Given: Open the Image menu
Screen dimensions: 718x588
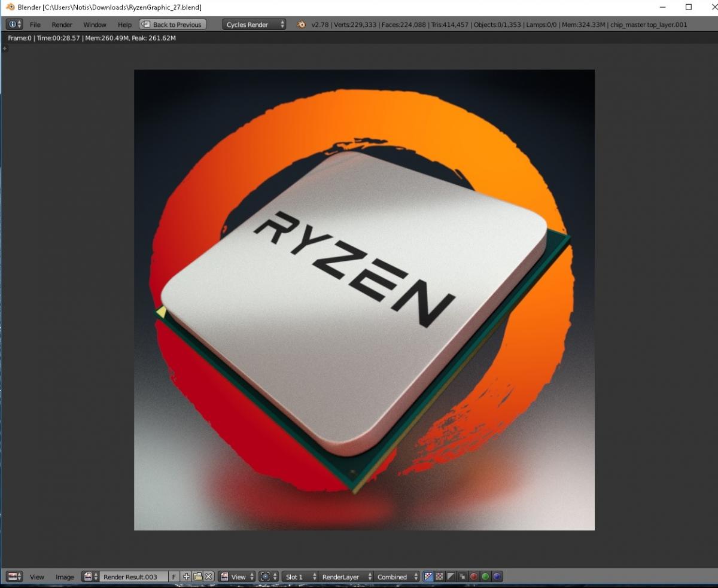Looking at the screenshot, I should 65,577.
